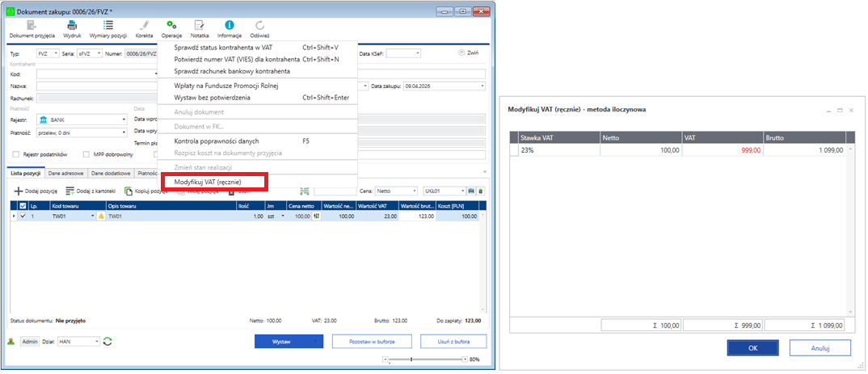868x374 pixels.
Task: Choose Modyfikuj VAT (ręcznie) menu entry
Action: (208, 183)
